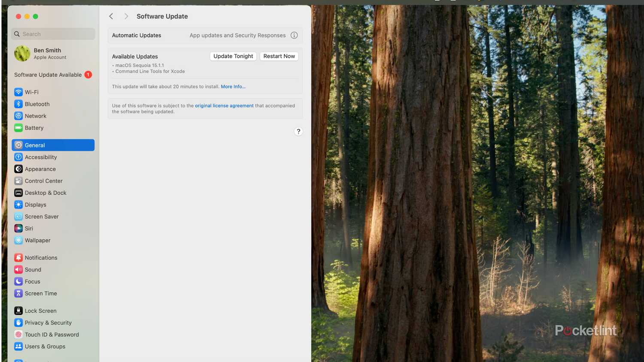This screenshot has width=644, height=362.
Task: Open the Screen Time hourglass icon
Action: 18,293
